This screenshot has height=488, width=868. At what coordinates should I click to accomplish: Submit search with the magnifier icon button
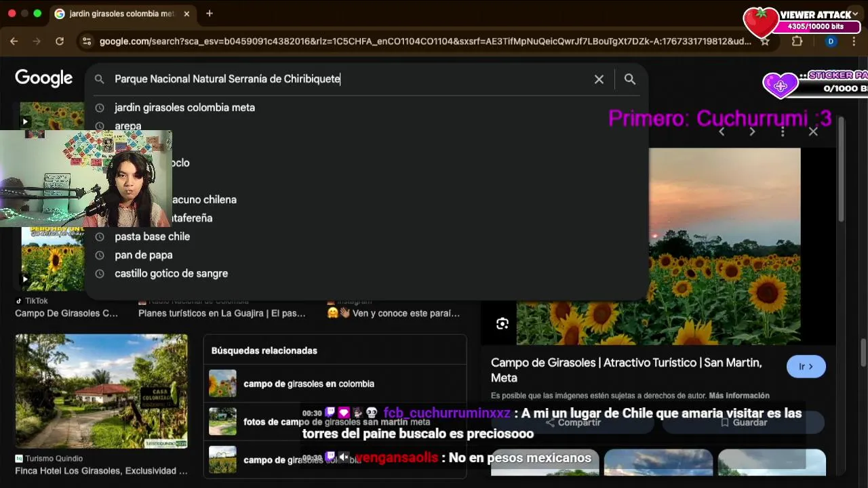[x=630, y=79]
